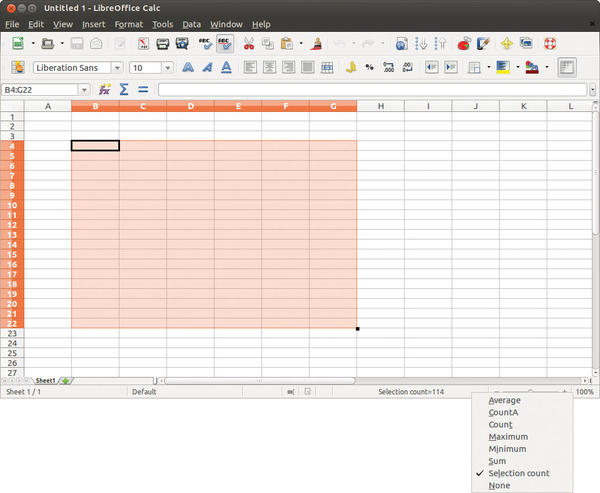
Task: Sort ascending with the toolbar icon
Action: (x=421, y=44)
